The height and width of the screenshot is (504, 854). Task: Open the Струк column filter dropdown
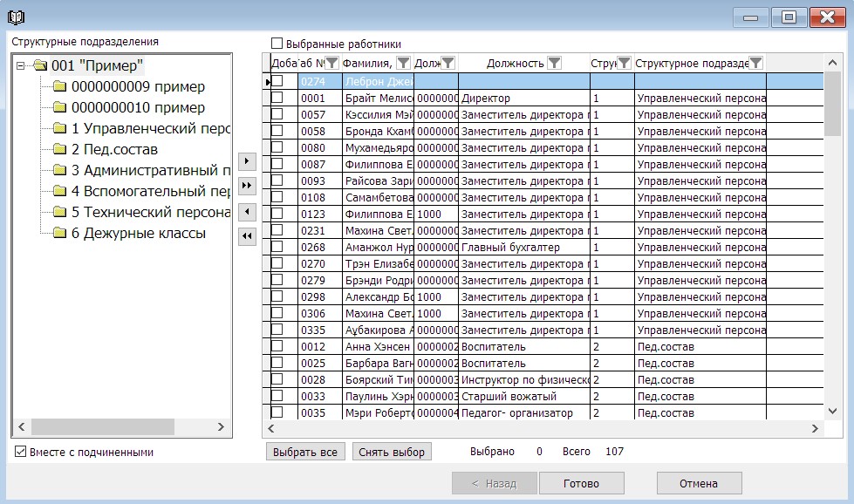(624, 63)
